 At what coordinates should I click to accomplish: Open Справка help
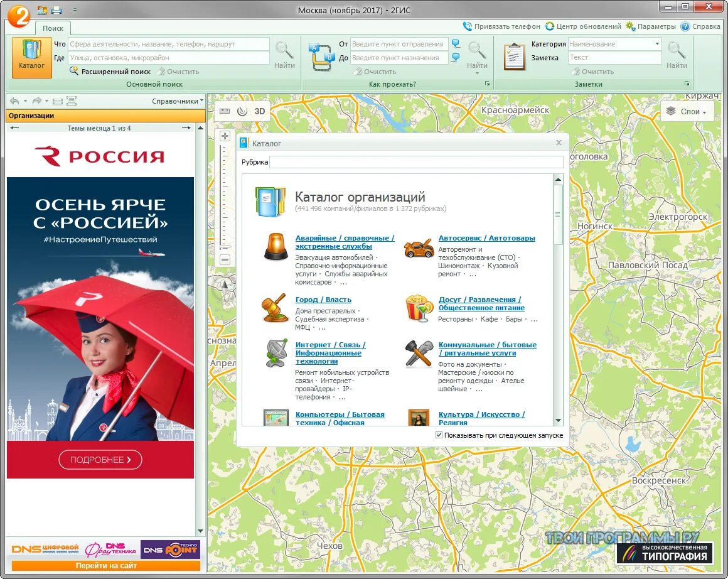(700, 26)
